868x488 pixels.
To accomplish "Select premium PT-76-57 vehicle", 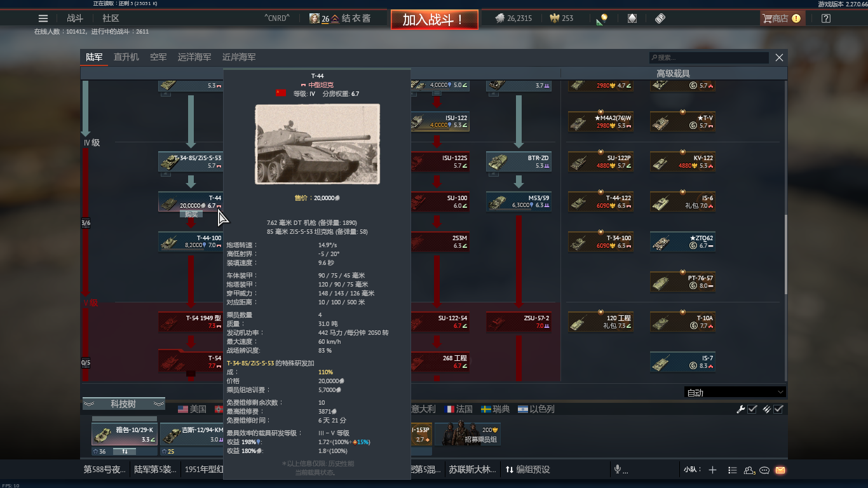I will coord(683,281).
